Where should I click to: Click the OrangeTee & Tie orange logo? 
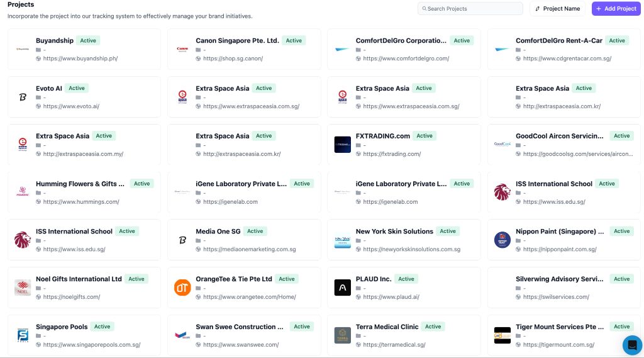[182, 288]
